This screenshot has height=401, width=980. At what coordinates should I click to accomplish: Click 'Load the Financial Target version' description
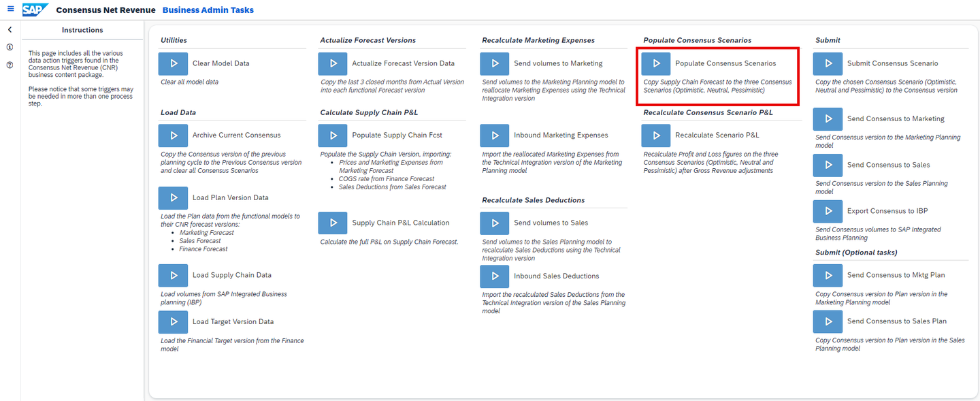point(232,344)
